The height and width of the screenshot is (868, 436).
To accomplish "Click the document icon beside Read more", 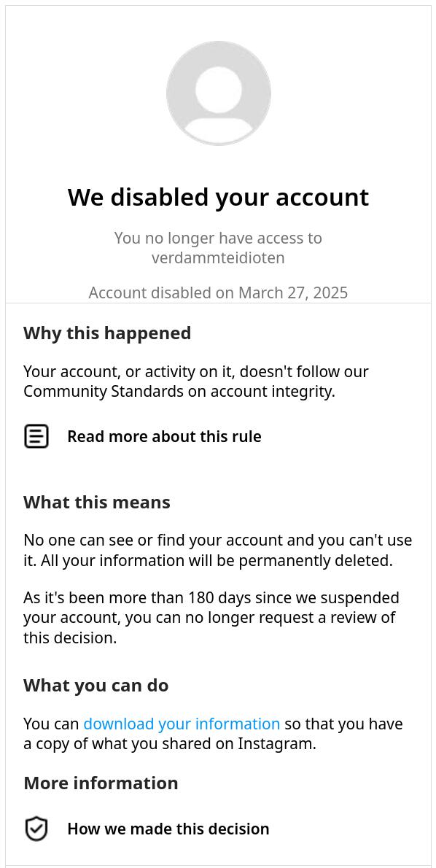I will [36, 436].
